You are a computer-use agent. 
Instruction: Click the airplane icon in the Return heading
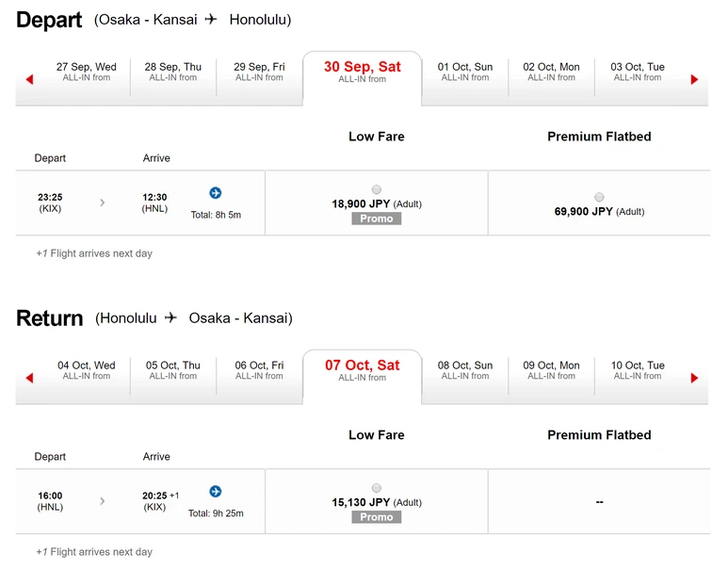(170, 318)
